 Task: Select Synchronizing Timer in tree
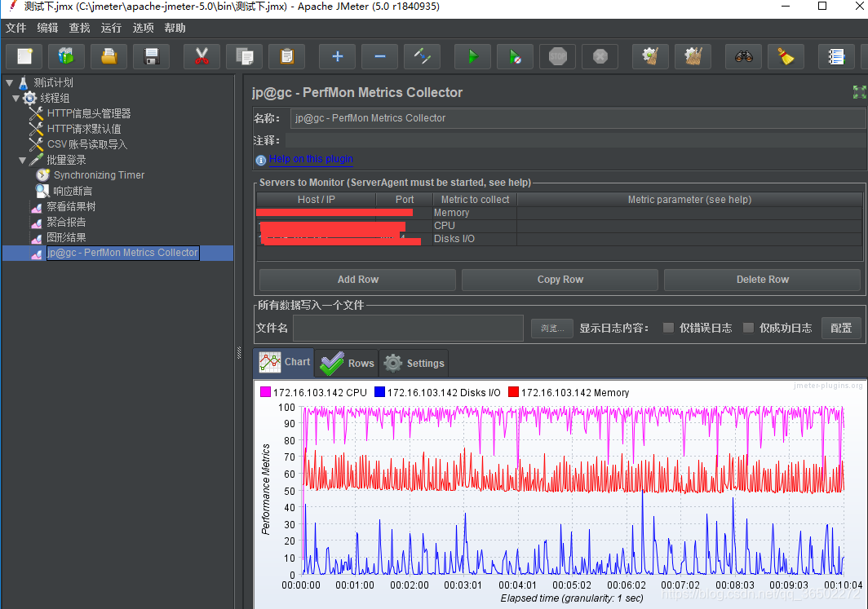pyautogui.click(x=99, y=175)
